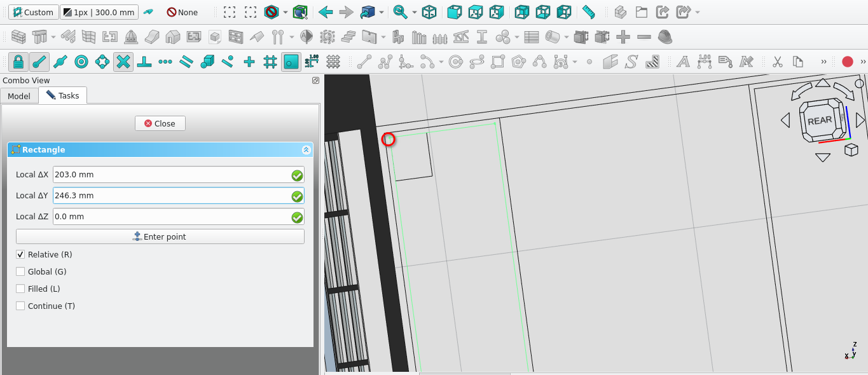868x375 pixels.
Task: Click the Draft ShapeString tool
Action: click(x=631, y=62)
